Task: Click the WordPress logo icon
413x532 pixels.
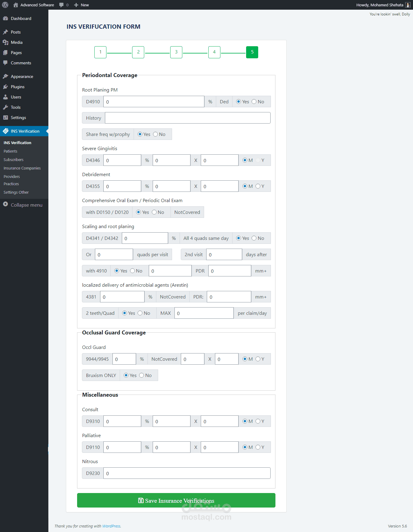Action: point(5,5)
